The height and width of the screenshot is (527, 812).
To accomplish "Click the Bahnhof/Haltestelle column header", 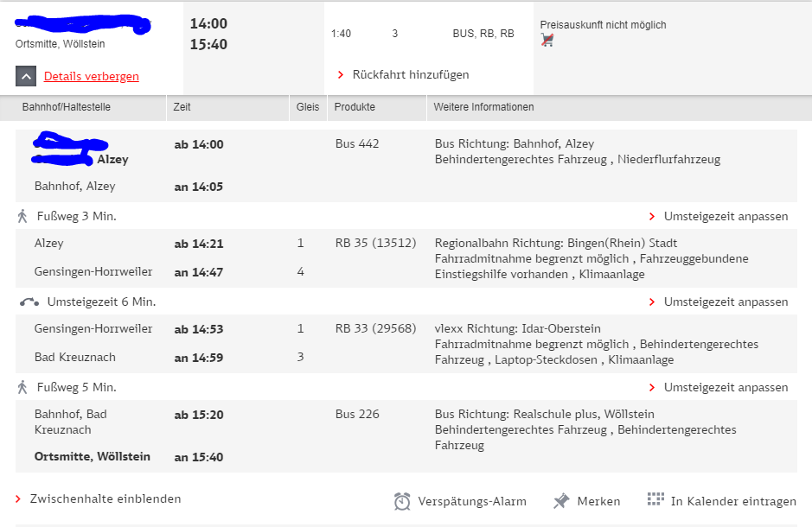I will [67, 107].
